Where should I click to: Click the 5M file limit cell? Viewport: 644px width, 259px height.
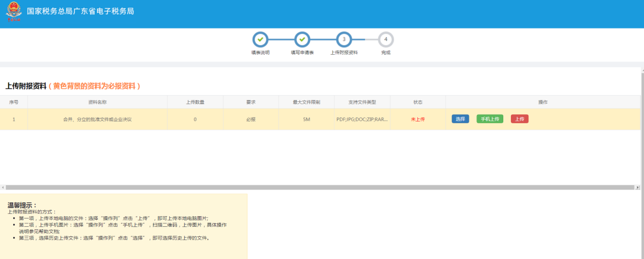coord(306,119)
